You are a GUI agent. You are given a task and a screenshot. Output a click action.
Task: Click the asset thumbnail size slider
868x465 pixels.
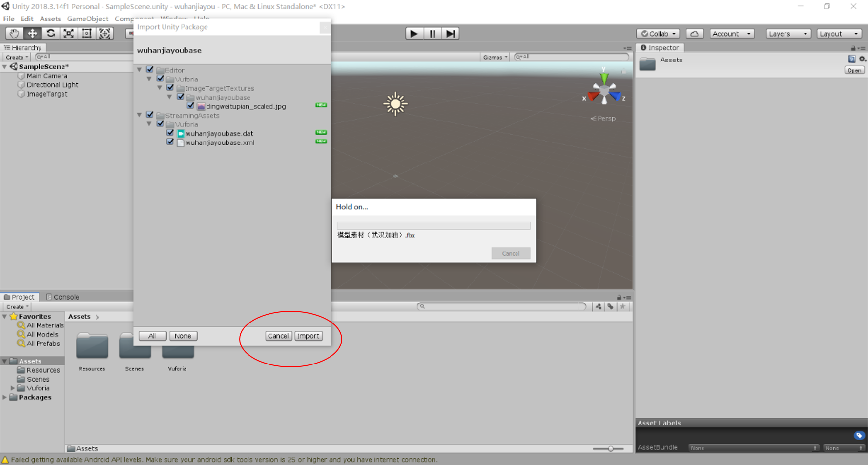pyautogui.click(x=610, y=448)
